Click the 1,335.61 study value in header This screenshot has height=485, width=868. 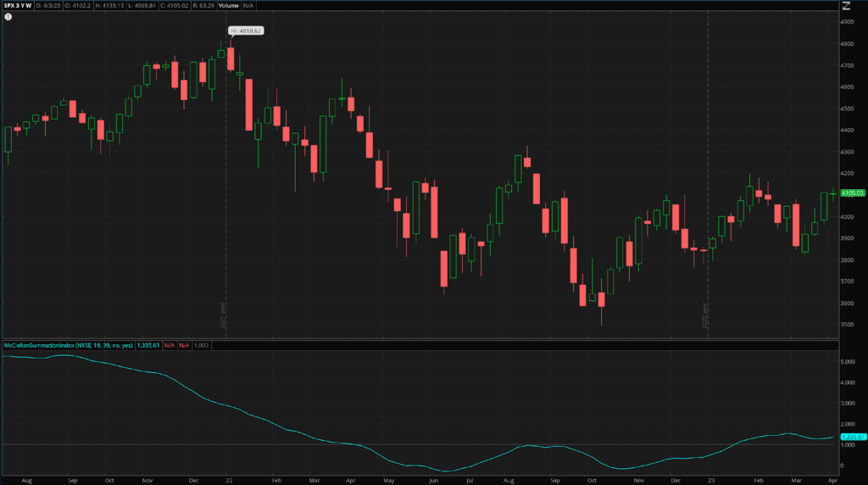pyautogui.click(x=147, y=345)
